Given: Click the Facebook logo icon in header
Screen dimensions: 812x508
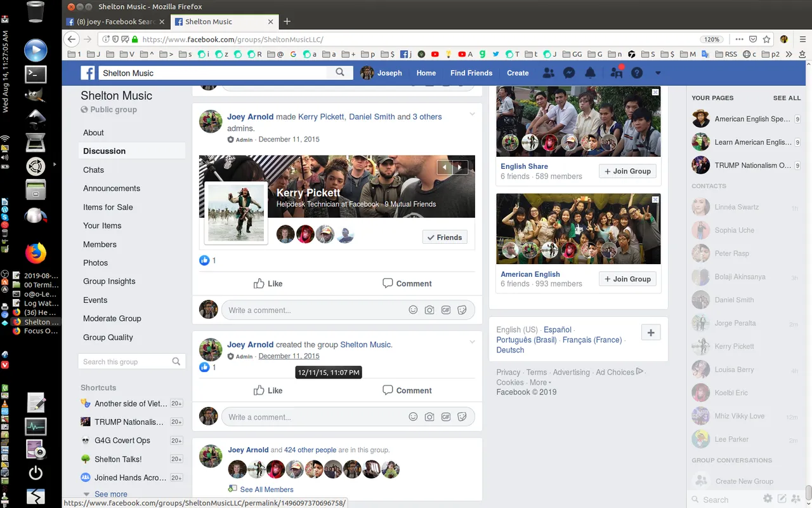Looking at the screenshot, I should click(88, 73).
